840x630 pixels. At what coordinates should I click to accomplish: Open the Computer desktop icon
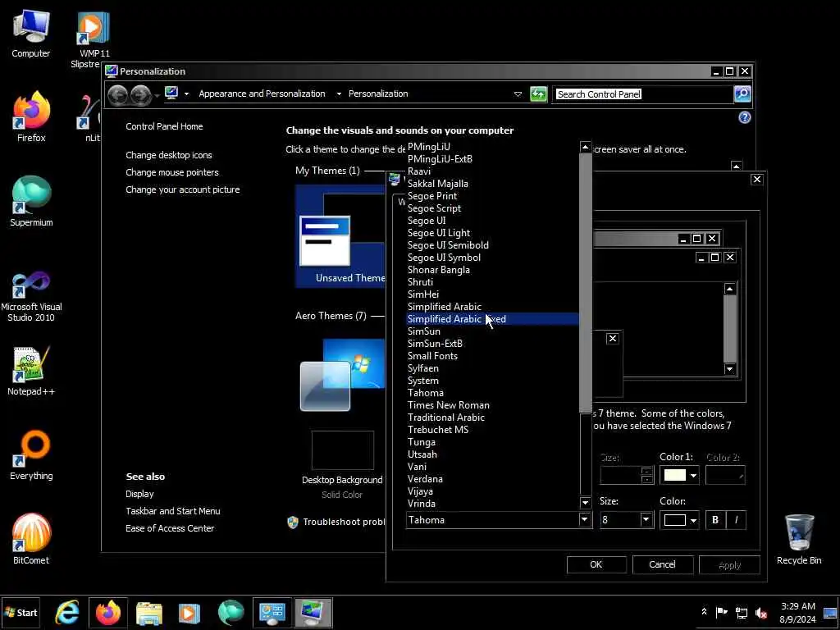click(30, 33)
